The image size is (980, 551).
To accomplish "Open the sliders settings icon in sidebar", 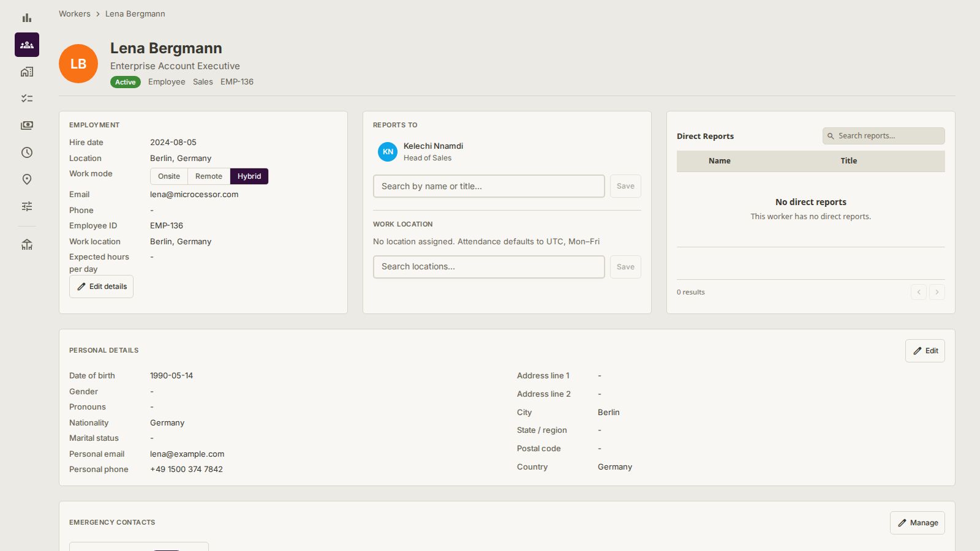I will pyautogui.click(x=27, y=206).
